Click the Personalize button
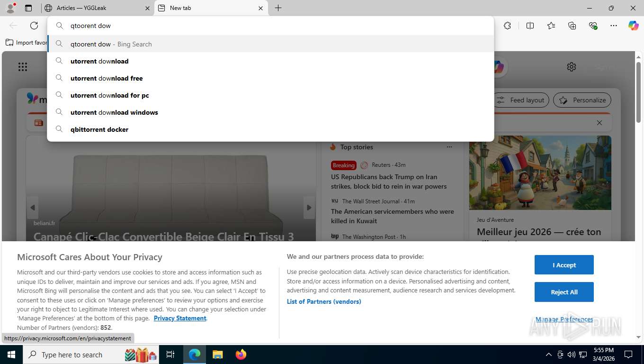Screen dimensions: 644x364 582,100
